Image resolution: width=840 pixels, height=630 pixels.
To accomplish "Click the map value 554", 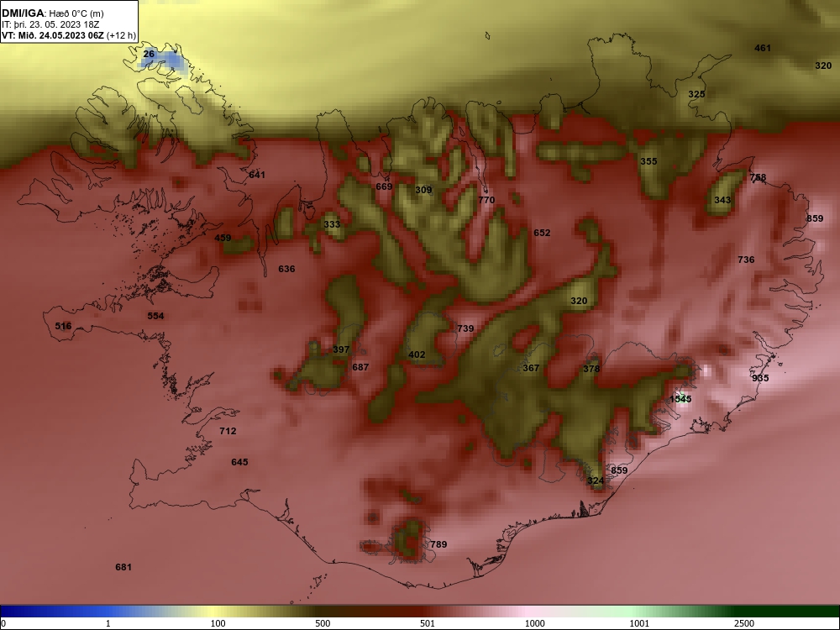I will click(x=156, y=316).
